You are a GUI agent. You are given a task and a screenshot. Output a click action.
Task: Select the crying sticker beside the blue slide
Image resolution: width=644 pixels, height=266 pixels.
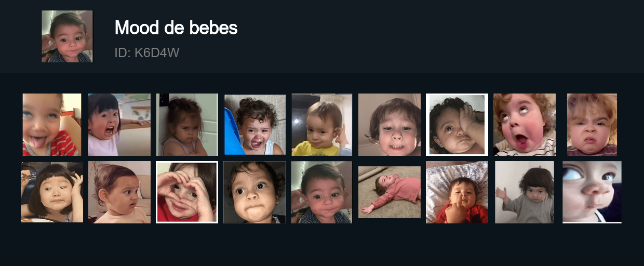[254, 125]
